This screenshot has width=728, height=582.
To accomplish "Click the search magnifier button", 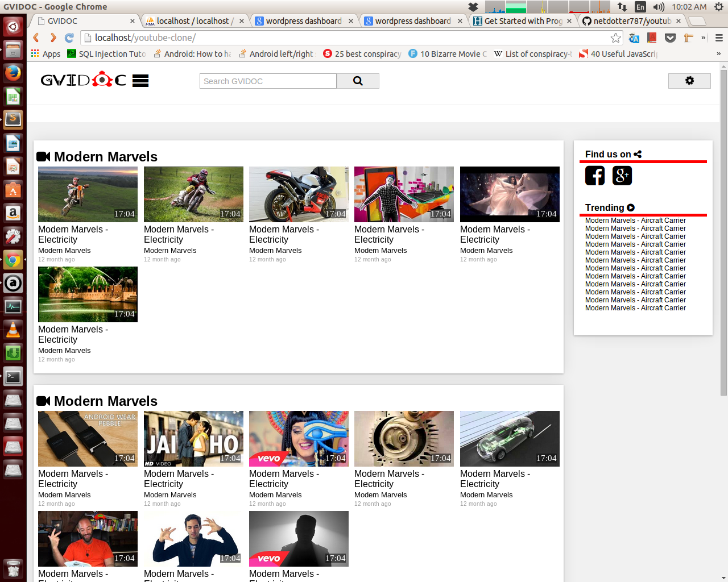I will 358,81.
